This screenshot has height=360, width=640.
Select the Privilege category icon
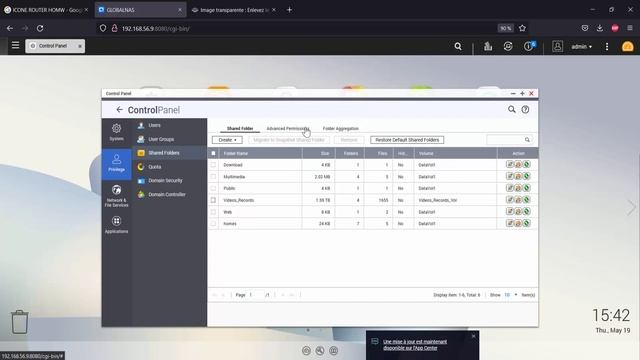pyautogui.click(x=116, y=163)
